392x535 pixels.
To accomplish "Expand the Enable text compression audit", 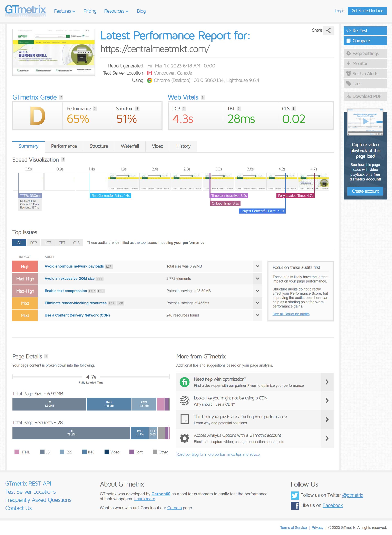I will pyautogui.click(x=257, y=291).
